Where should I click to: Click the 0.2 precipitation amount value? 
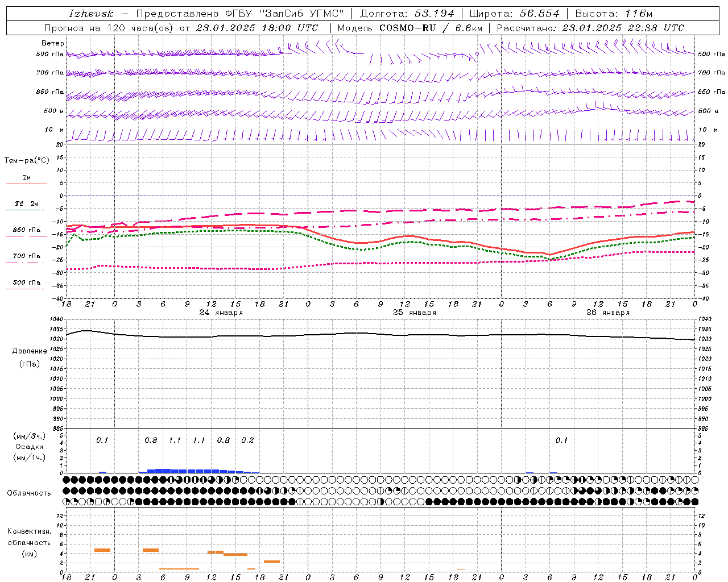(247, 440)
